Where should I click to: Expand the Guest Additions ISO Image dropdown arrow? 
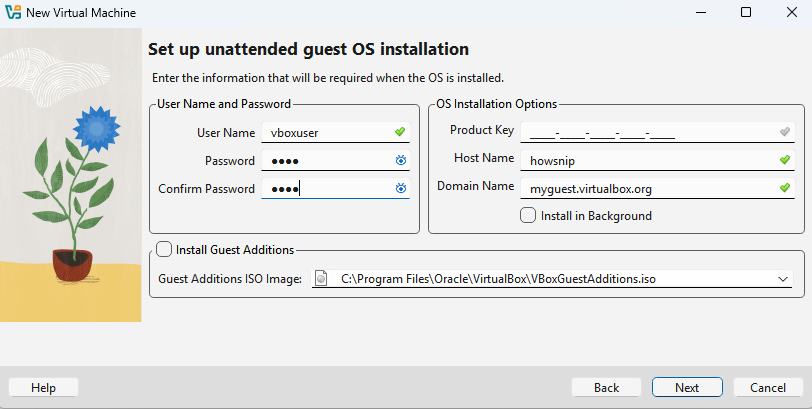pyautogui.click(x=782, y=279)
